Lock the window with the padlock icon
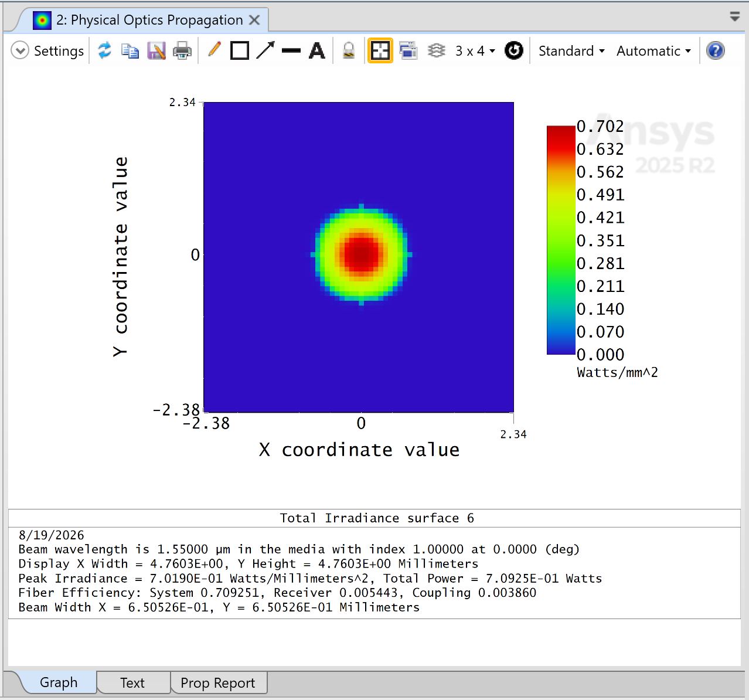The width and height of the screenshot is (749, 700). tap(349, 50)
